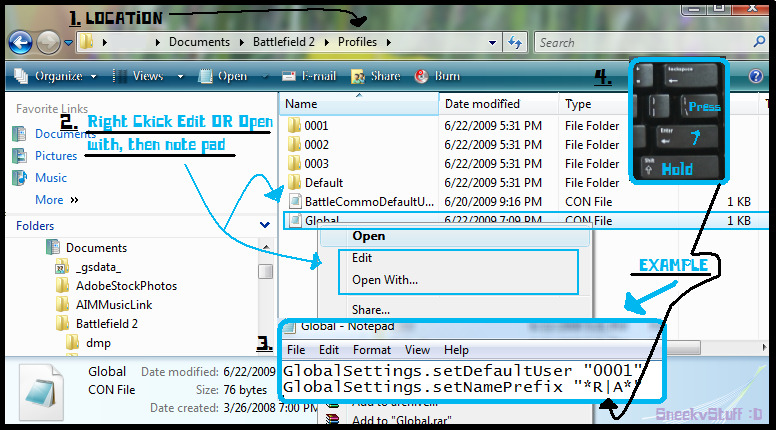
Task: Click the blue Help question mark icon
Action: point(756,76)
